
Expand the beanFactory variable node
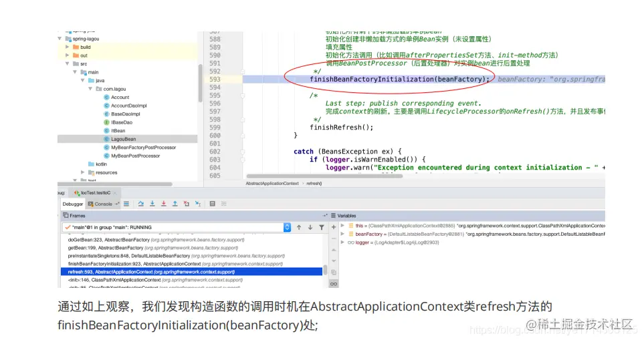342,234
